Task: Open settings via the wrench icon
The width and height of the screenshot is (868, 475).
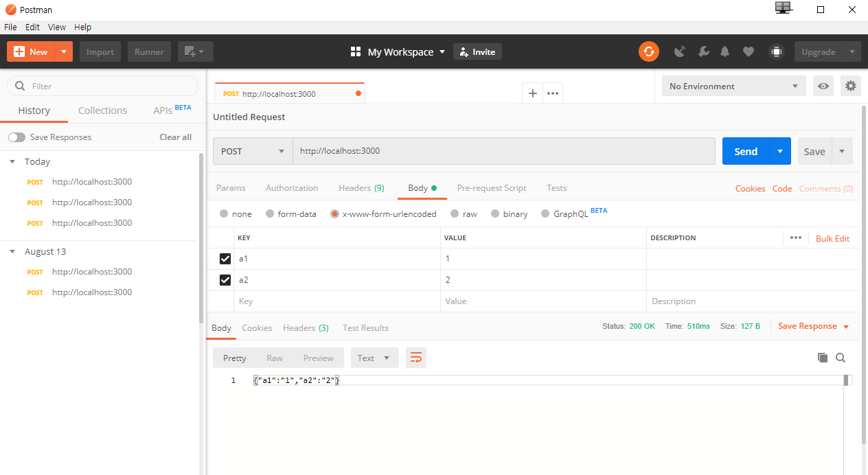Action: [703, 51]
